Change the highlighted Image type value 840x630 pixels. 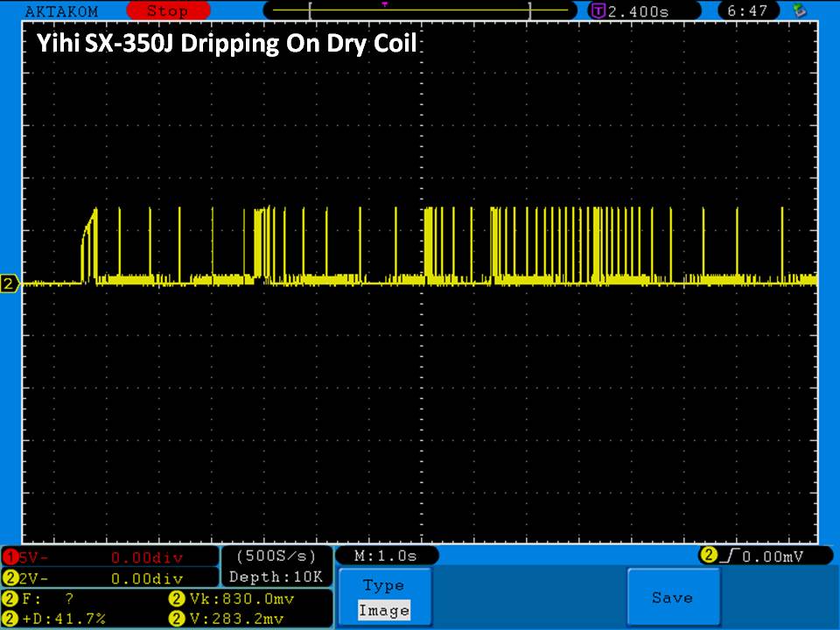coord(383,611)
